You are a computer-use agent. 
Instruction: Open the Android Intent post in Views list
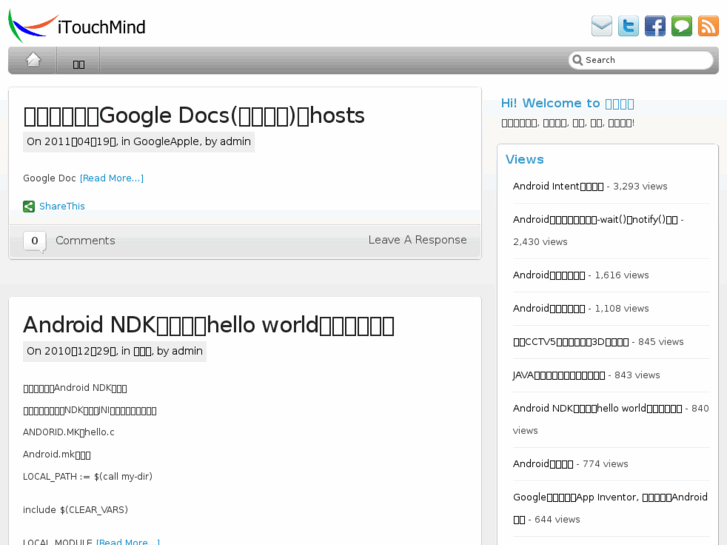[x=558, y=186]
